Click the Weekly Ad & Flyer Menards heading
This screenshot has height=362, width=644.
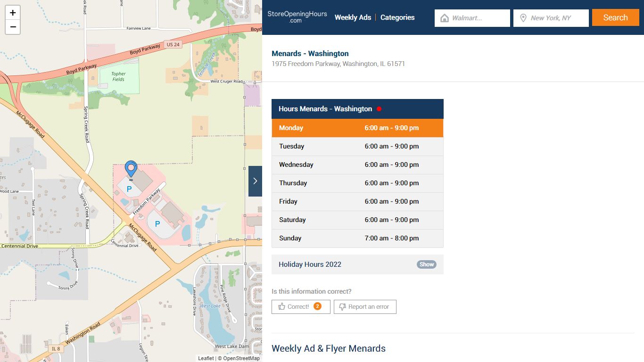[x=329, y=348]
